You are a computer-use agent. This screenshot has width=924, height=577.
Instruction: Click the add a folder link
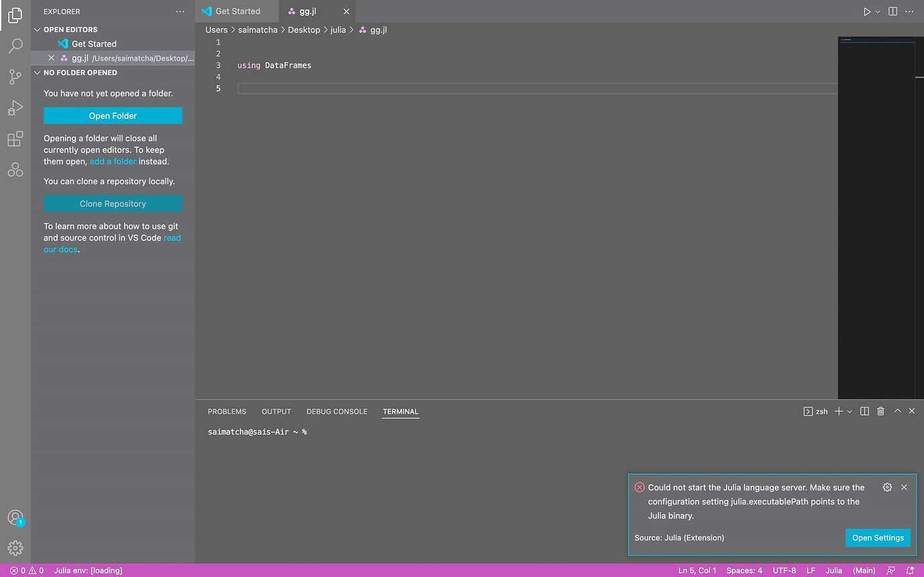click(112, 161)
